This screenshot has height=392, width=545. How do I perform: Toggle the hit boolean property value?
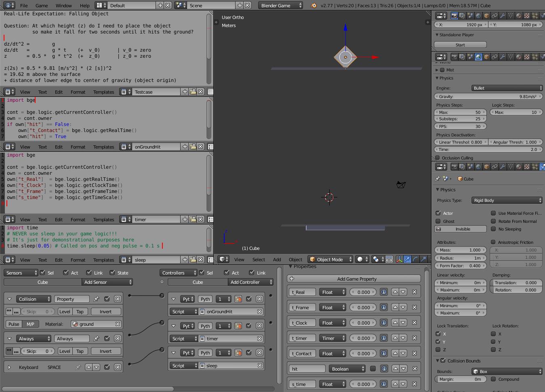pos(373,369)
